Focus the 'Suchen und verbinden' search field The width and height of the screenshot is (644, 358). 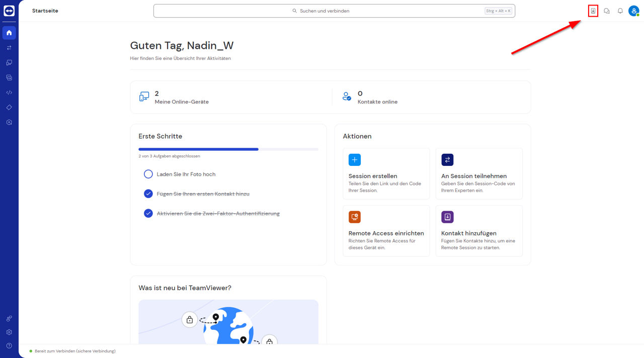(334, 11)
